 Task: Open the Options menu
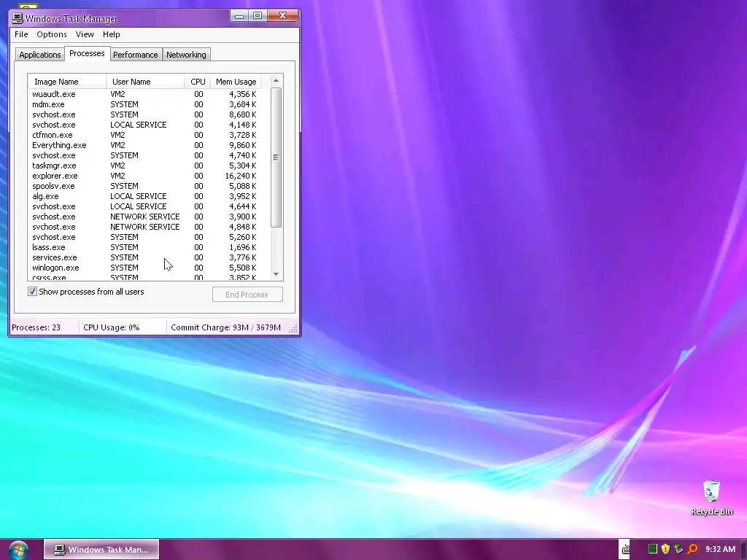[52, 34]
